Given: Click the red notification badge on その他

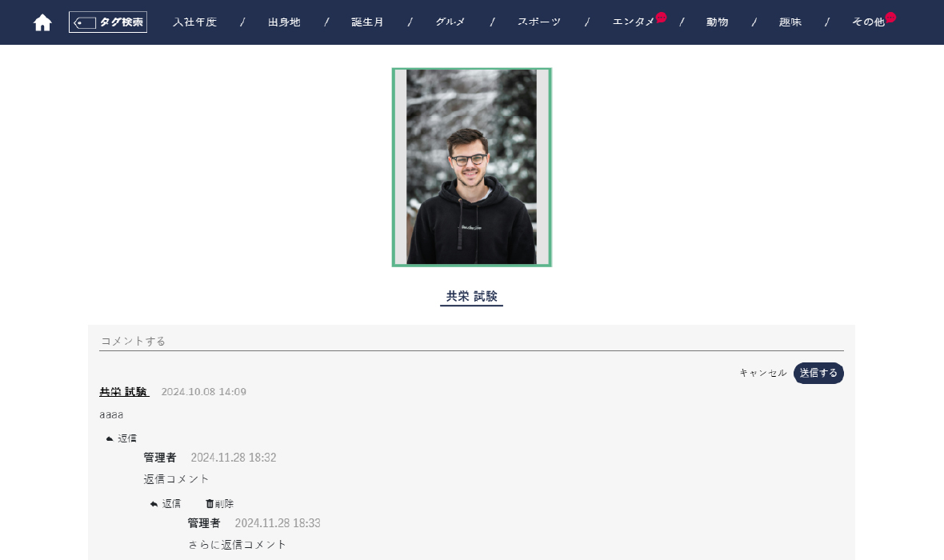Looking at the screenshot, I should [x=890, y=17].
